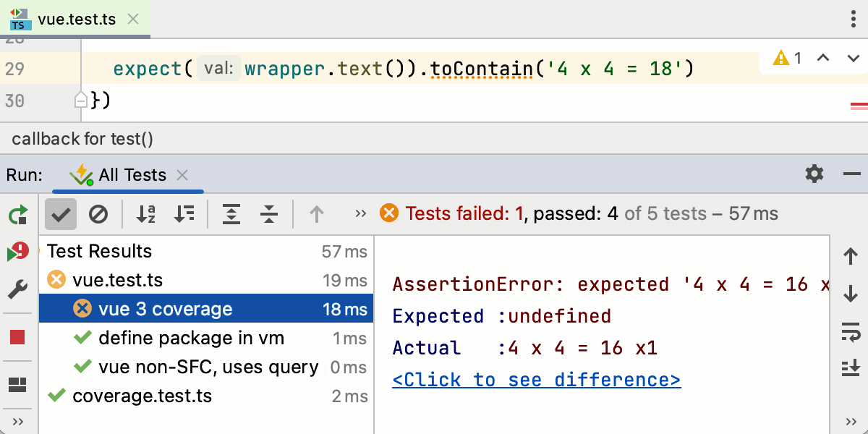Open the assertion difference viewer link
The height and width of the screenshot is (434, 868).
click(x=536, y=379)
